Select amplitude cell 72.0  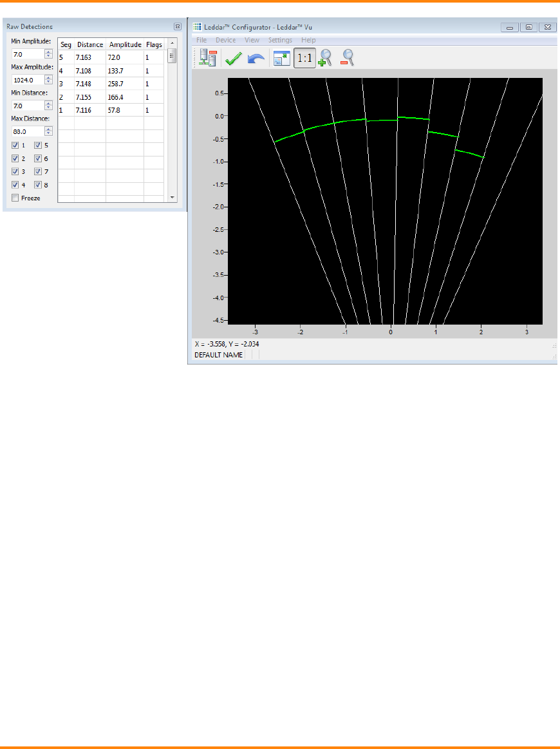[x=125, y=57]
